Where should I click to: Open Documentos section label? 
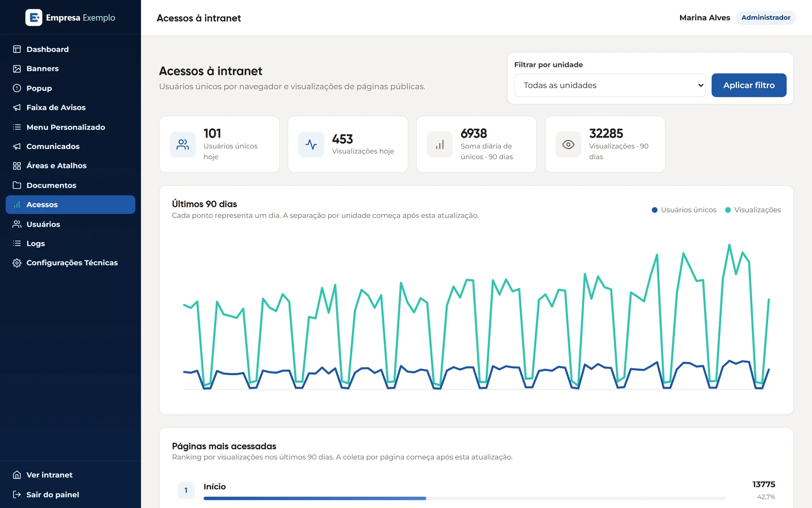point(51,185)
